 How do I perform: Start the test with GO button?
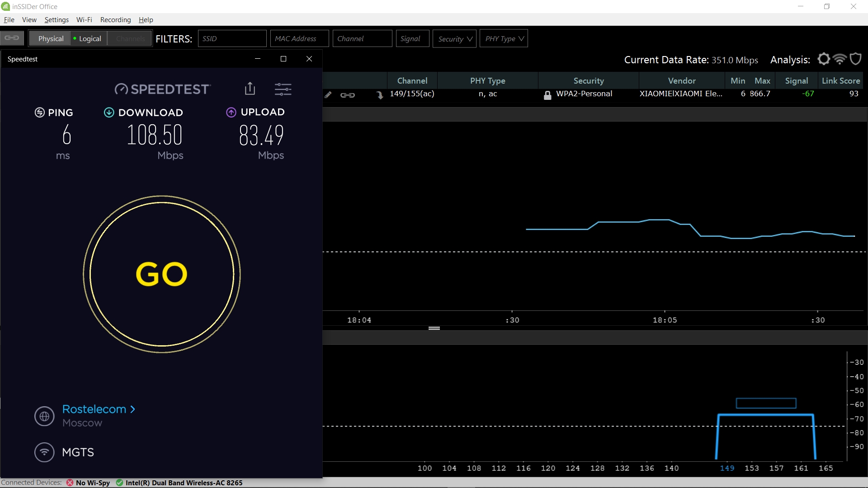[x=161, y=274]
